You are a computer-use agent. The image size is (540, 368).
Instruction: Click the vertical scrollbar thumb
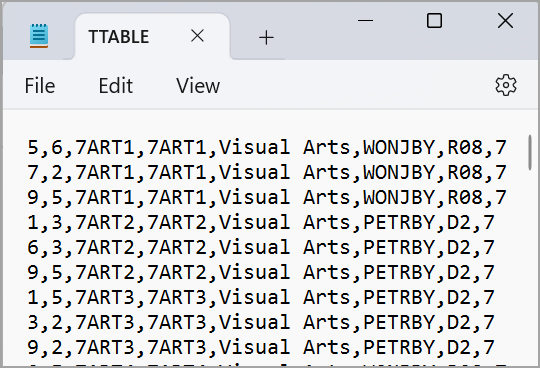click(x=530, y=152)
